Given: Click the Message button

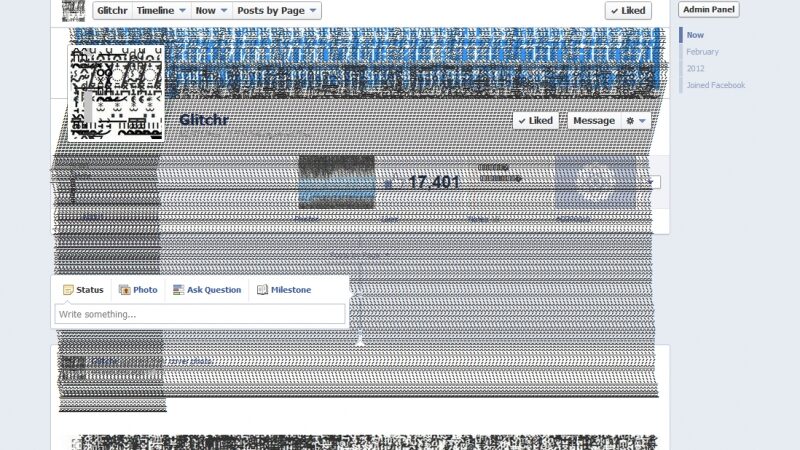Looking at the screenshot, I should coord(594,120).
